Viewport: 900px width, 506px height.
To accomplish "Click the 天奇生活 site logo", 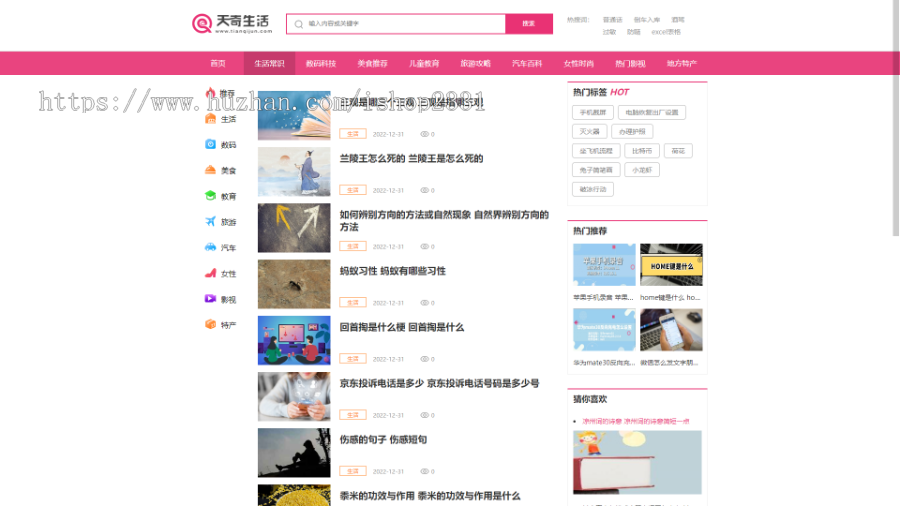I will pyautogui.click(x=232, y=24).
